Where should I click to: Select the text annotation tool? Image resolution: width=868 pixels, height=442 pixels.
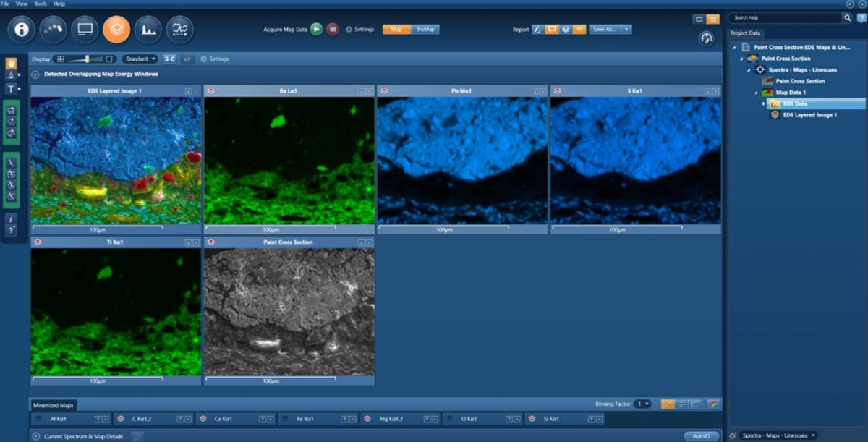[11, 89]
